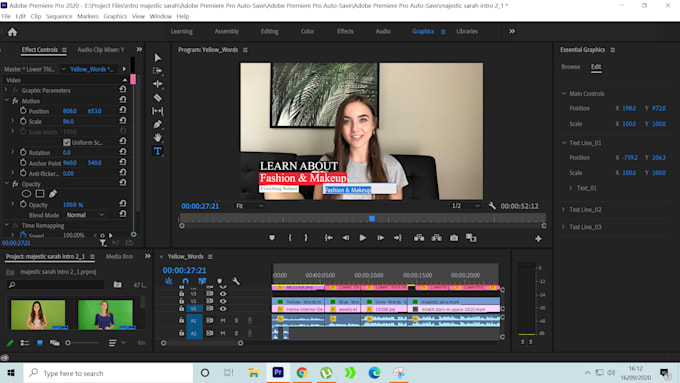Click the home icon

tap(12, 32)
